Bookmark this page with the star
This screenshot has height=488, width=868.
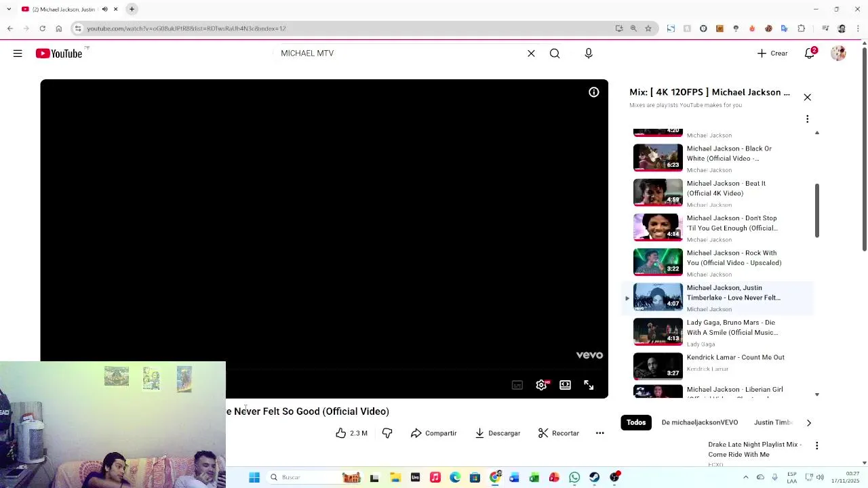coord(648,28)
